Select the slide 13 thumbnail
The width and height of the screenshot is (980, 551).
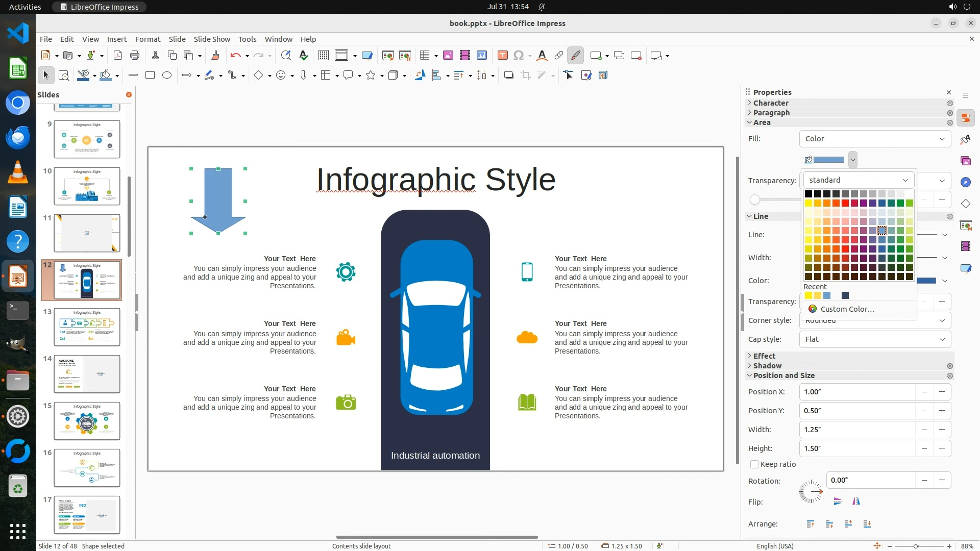click(x=87, y=327)
